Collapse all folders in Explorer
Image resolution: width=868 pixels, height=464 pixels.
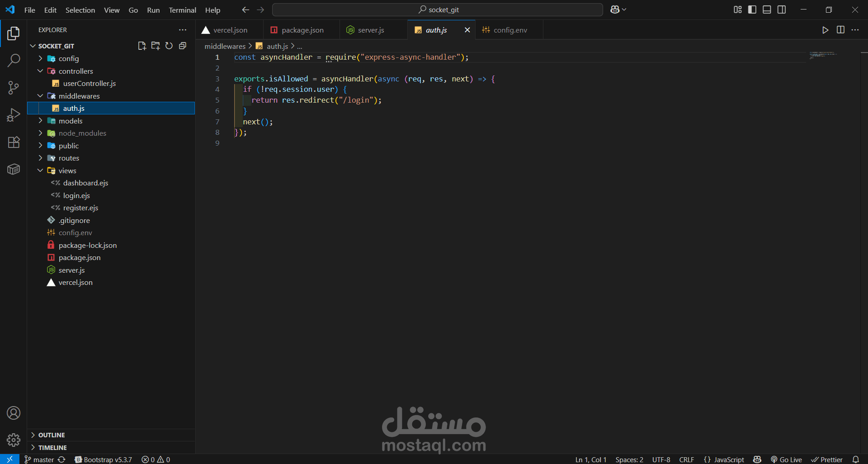pos(183,46)
